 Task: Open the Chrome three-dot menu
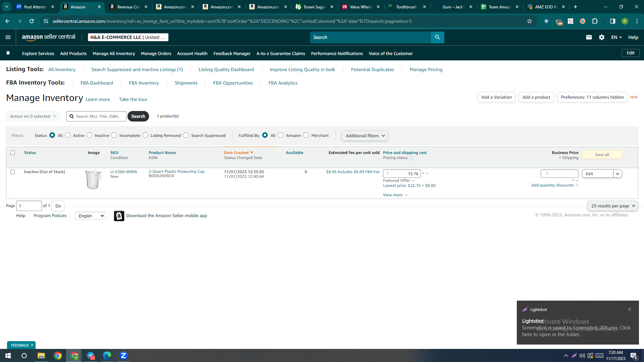point(637,21)
